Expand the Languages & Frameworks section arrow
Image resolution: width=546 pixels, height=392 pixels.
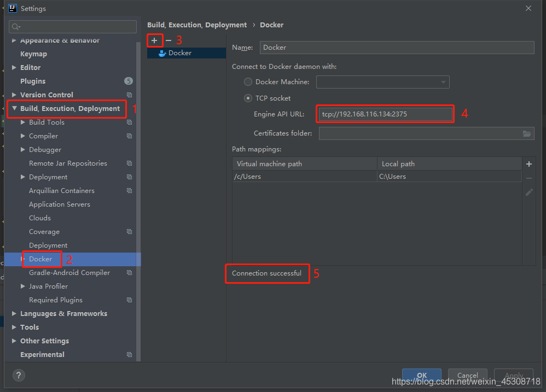click(14, 314)
